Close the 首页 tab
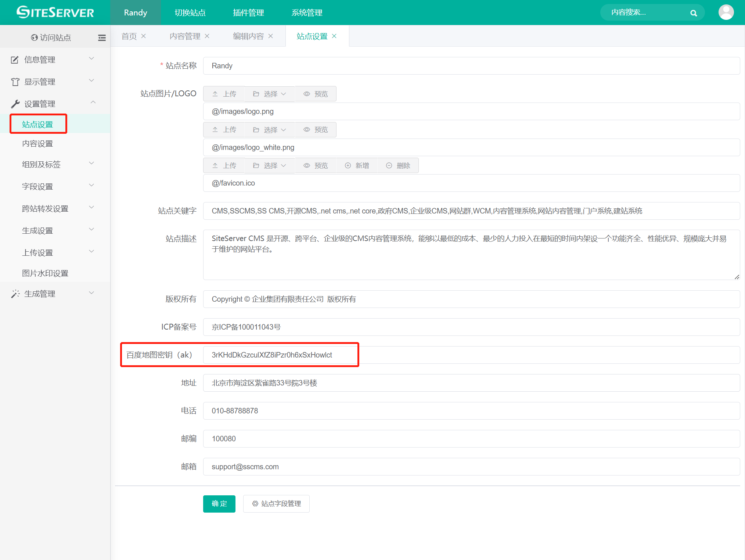This screenshot has width=745, height=560. 144,36
